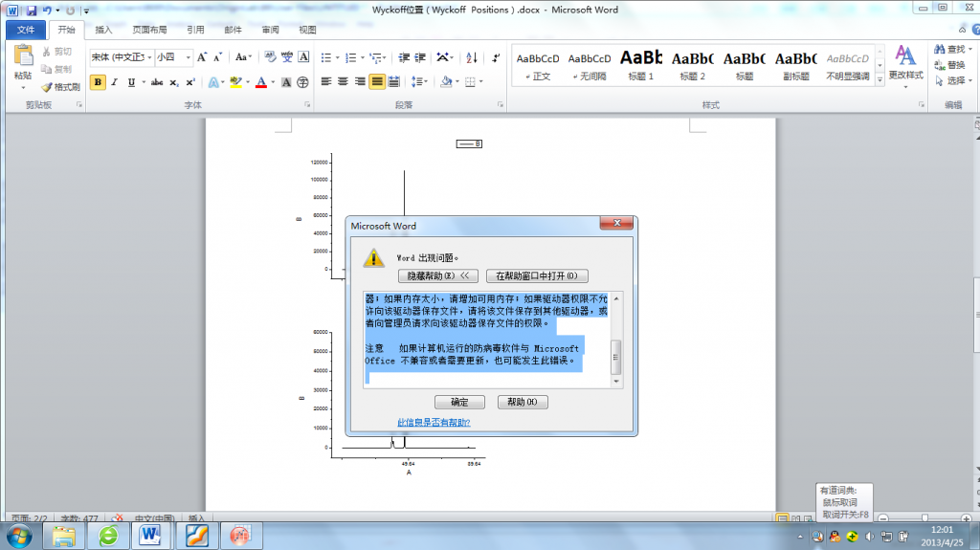980x550 pixels.
Task: Click the Save icon in Quick Access toolbar
Action: point(31,10)
